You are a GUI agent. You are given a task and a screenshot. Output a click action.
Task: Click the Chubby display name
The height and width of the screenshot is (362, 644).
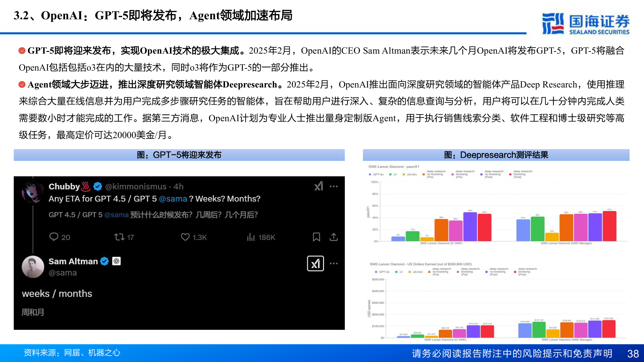click(x=64, y=186)
